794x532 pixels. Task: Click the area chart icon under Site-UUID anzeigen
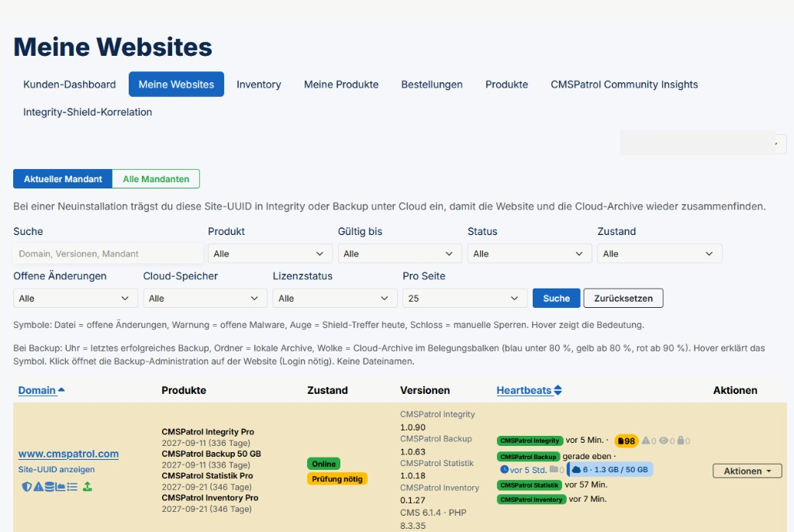(x=60, y=486)
